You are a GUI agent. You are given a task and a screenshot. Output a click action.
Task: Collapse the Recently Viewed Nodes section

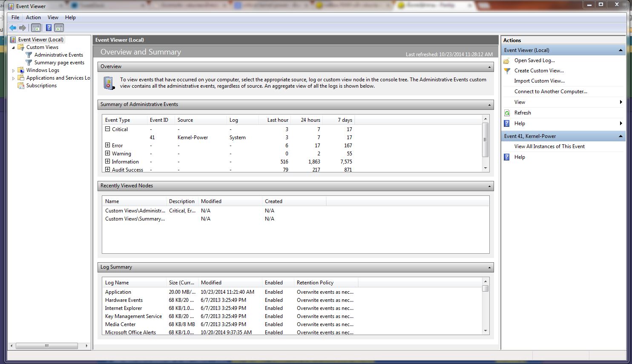click(x=490, y=186)
